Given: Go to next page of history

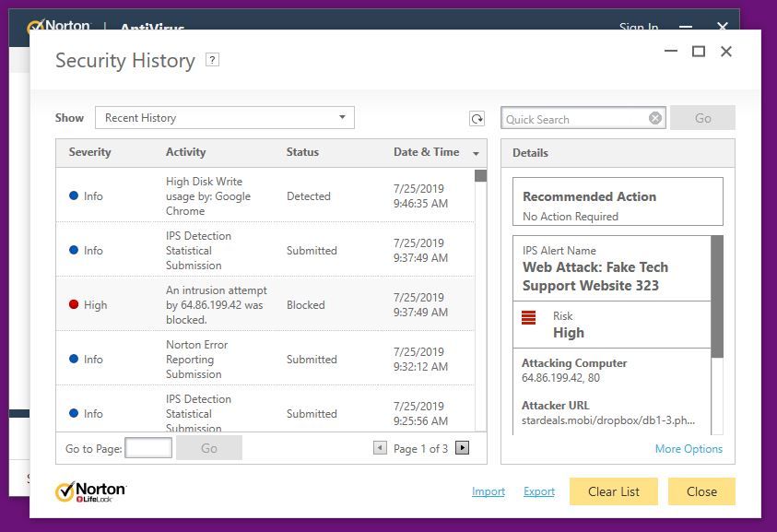Looking at the screenshot, I should pos(462,448).
